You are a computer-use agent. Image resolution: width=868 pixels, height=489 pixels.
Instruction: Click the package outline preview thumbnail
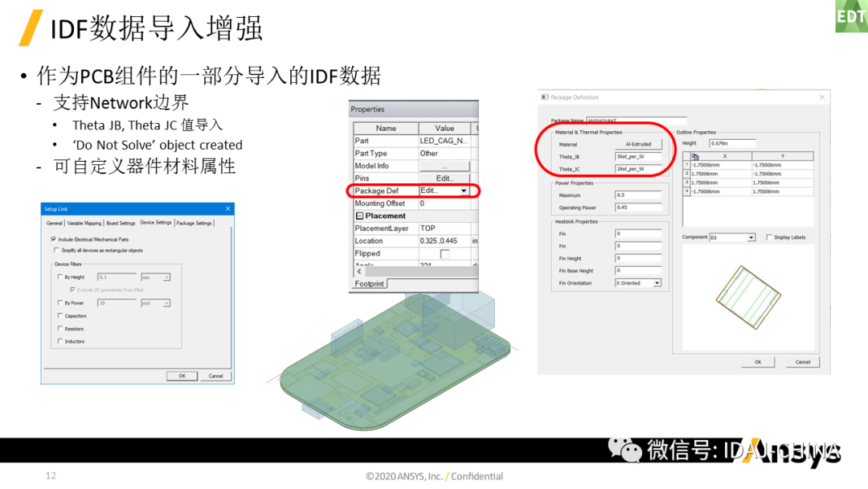(748, 298)
